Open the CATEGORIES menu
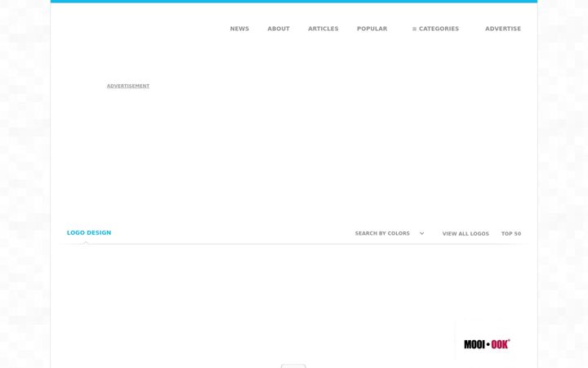This screenshot has height=368, width=588. [x=435, y=29]
